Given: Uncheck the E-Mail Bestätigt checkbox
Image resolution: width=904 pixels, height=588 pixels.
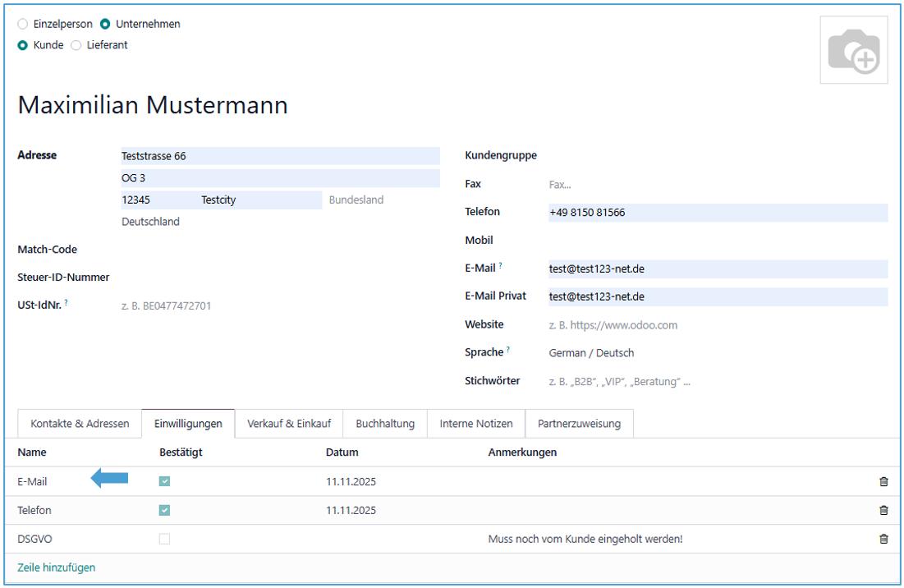Looking at the screenshot, I should coord(164,482).
